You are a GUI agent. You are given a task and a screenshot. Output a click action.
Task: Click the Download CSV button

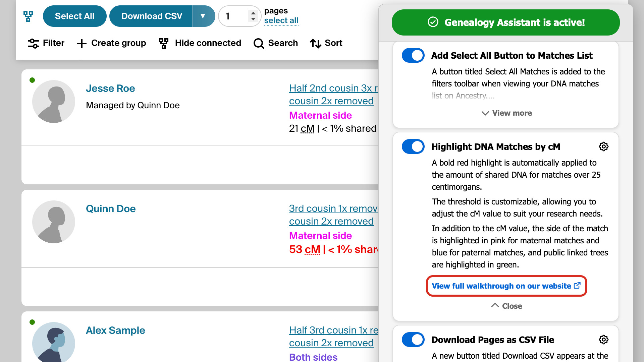click(x=151, y=16)
